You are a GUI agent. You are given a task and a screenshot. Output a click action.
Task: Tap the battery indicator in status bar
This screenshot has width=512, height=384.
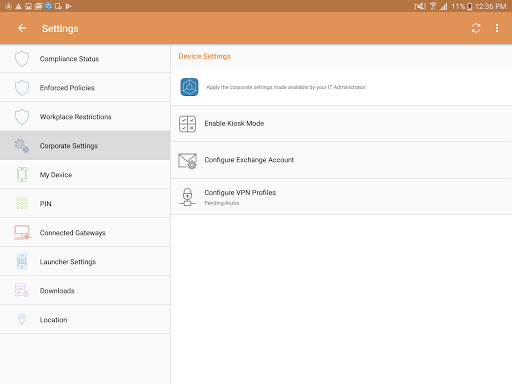coord(470,6)
